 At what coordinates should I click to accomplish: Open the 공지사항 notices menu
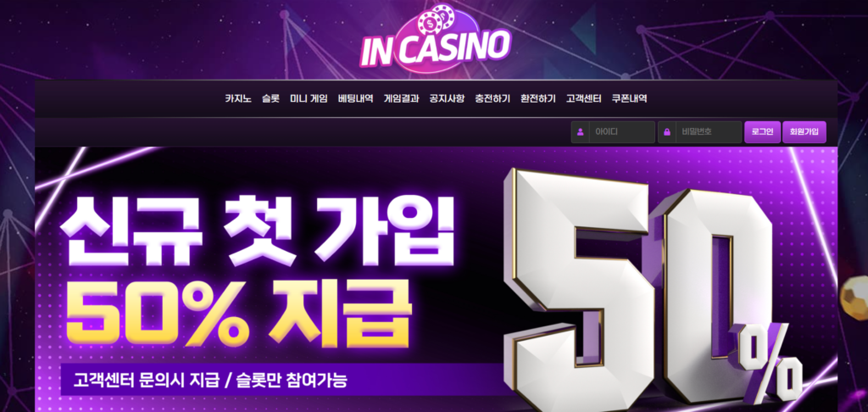click(447, 98)
